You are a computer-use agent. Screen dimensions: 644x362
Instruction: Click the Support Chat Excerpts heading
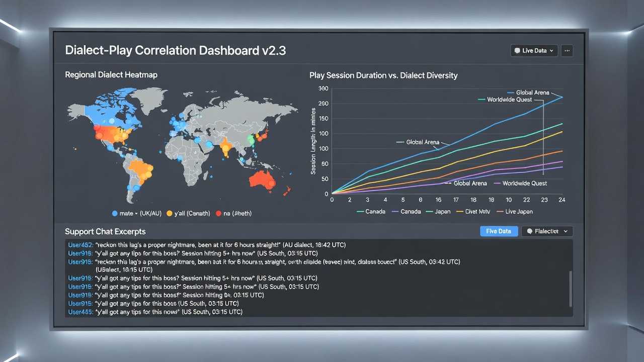coord(105,232)
